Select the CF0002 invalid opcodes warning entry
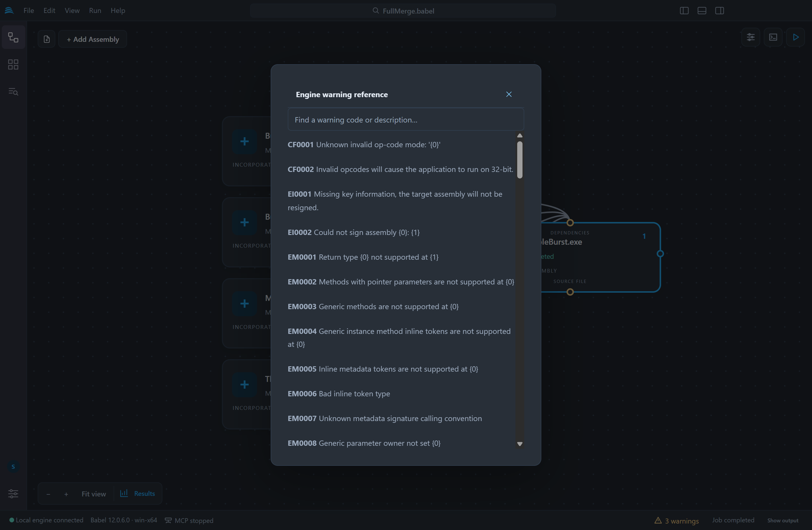The width and height of the screenshot is (812, 530). 400,169
